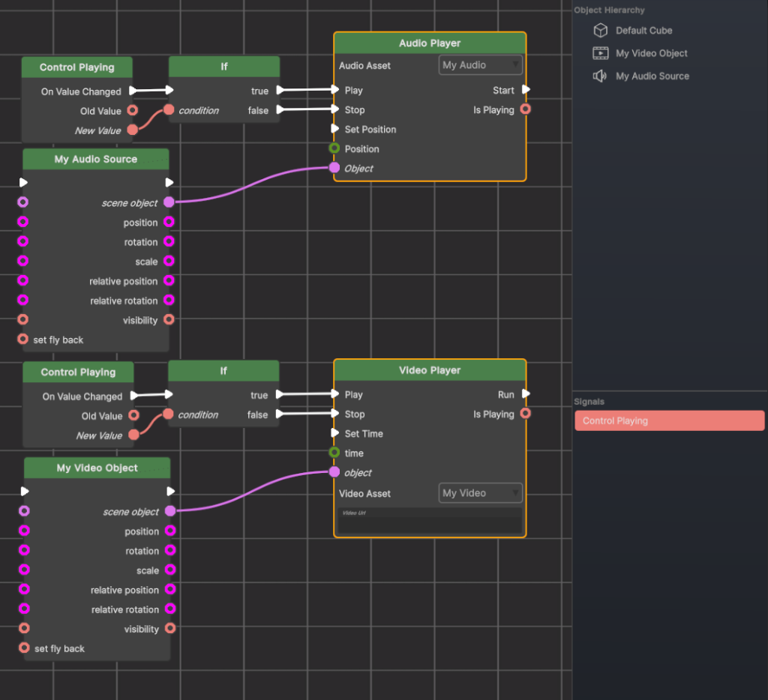Click the Video Player object input port

click(x=334, y=472)
